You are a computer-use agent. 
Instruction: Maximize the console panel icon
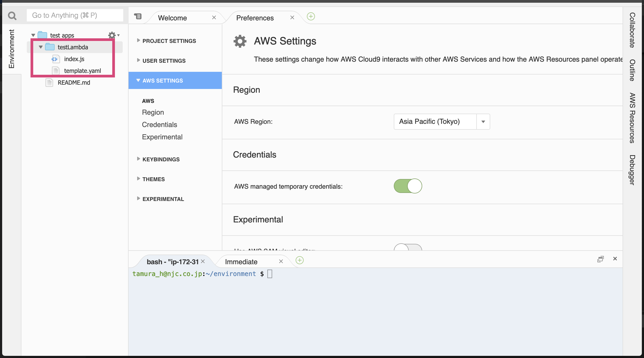point(600,259)
